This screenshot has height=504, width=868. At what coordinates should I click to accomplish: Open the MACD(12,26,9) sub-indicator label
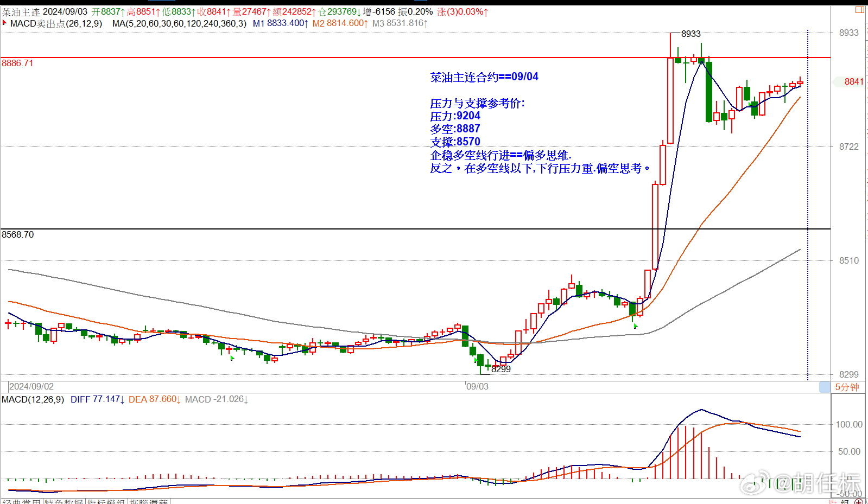[x=33, y=399]
